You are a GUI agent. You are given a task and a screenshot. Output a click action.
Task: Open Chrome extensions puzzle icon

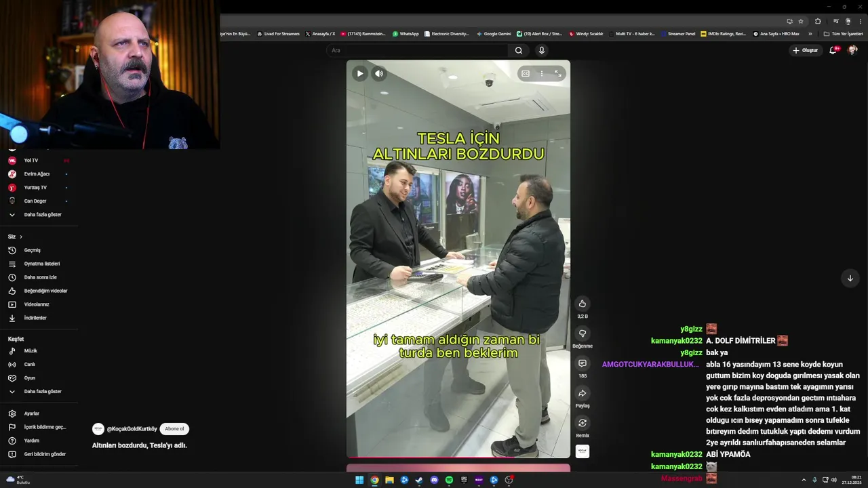point(818,21)
